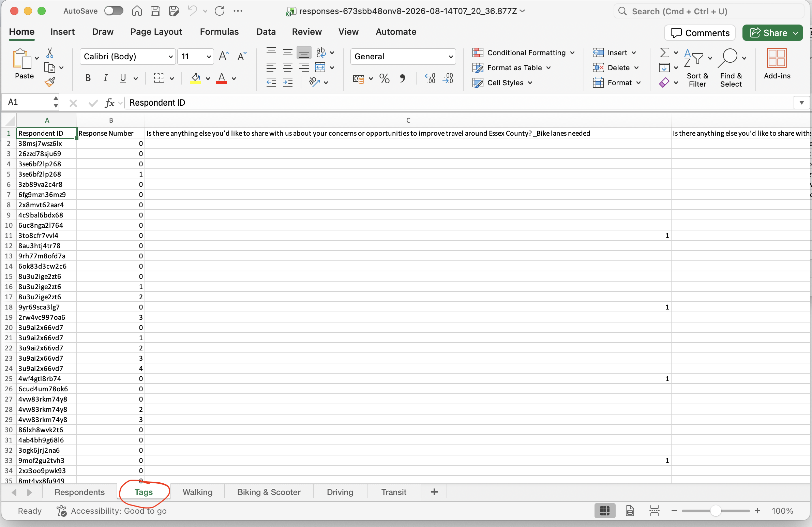Select Normal view in status bar
Viewport: 812px width, 527px height.
605,511
